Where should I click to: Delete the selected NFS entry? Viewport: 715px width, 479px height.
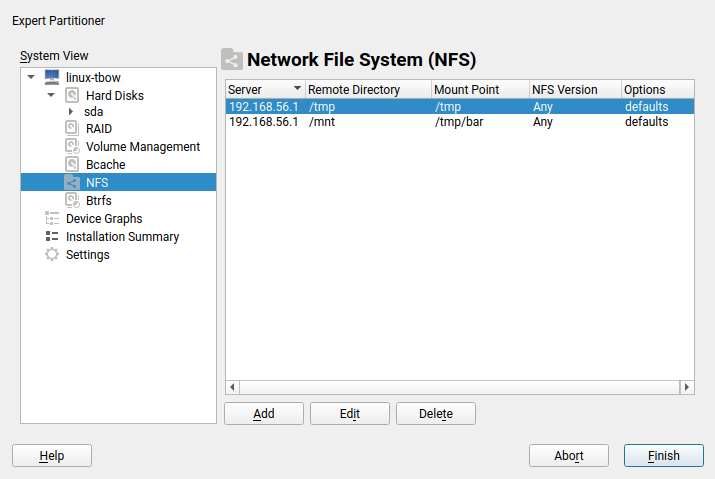click(435, 414)
